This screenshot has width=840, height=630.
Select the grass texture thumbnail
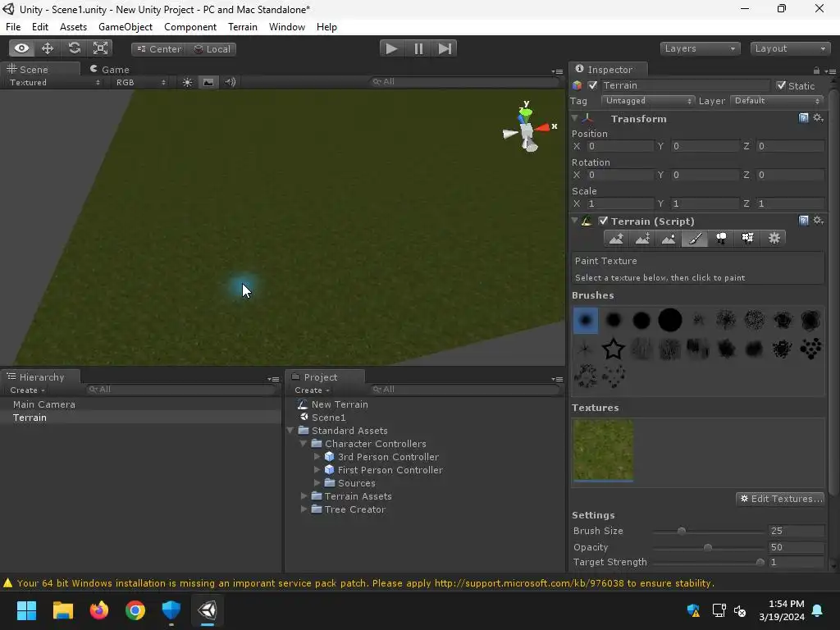(x=603, y=450)
